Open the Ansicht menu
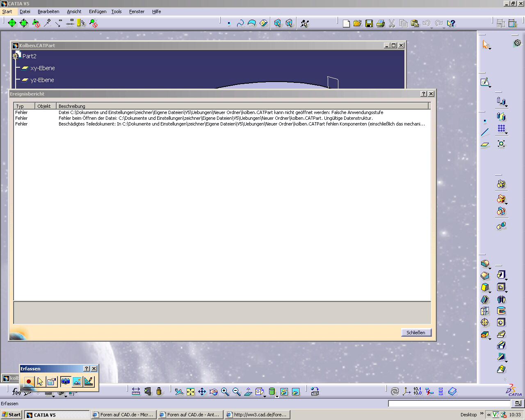Screen dimensions: 525x420 click(74, 11)
